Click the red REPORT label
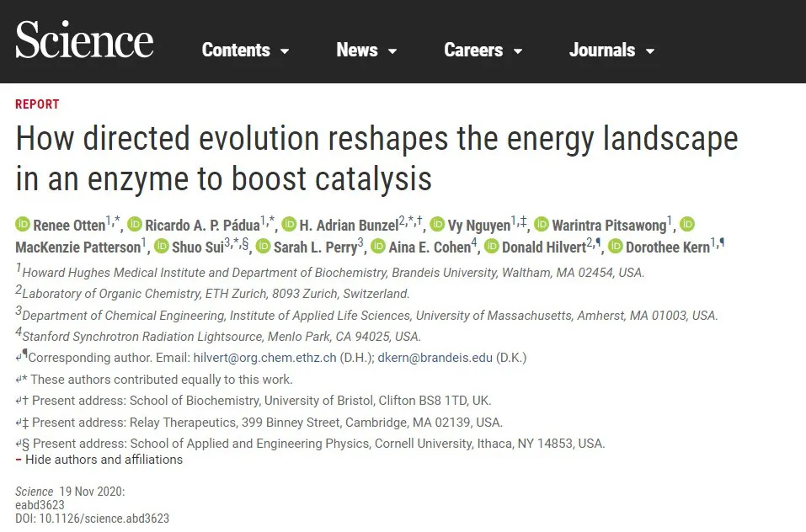 (x=37, y=104)
